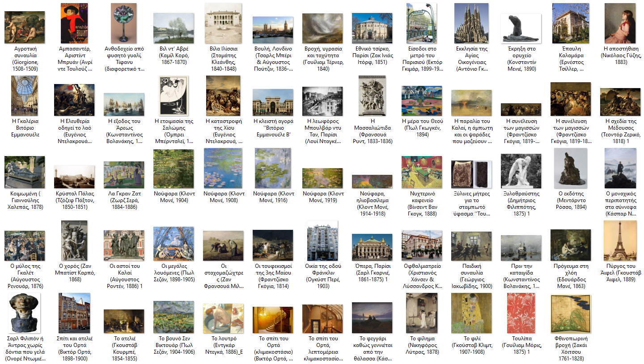The width and height of the screenshot is (644, 364).
Task: Select the 'Παιδική συναυλία' Iakovidis thumbnail
Action: (472, 246)
